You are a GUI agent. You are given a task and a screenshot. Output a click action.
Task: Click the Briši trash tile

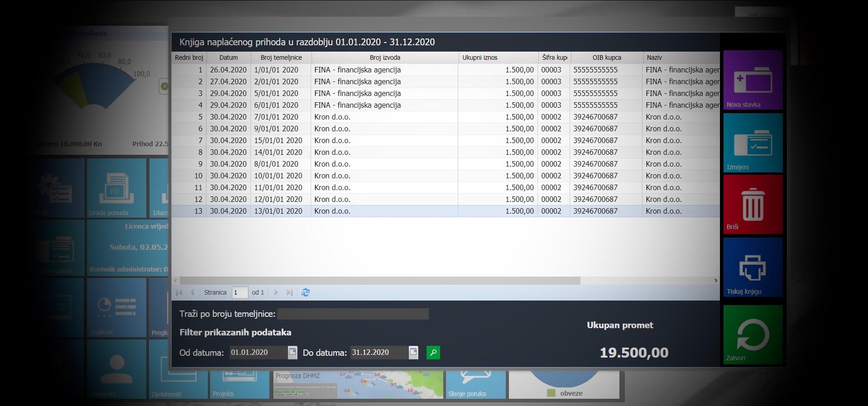(x=753, y=205)
